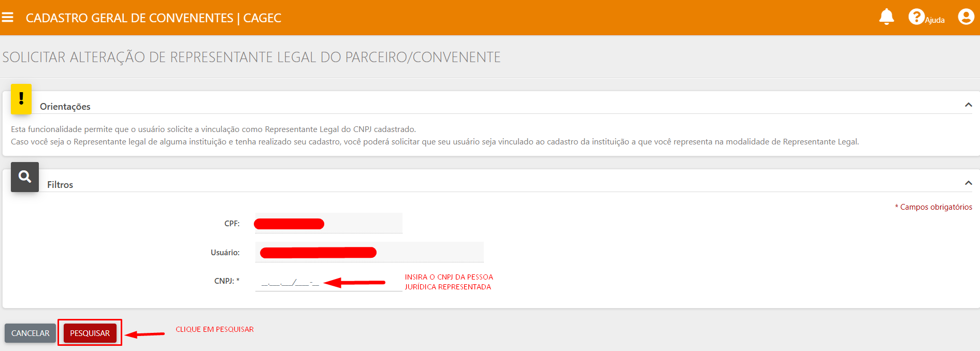Click the Ajuda question mark icon
The image size is (980, 351).
tap(916, 17)
